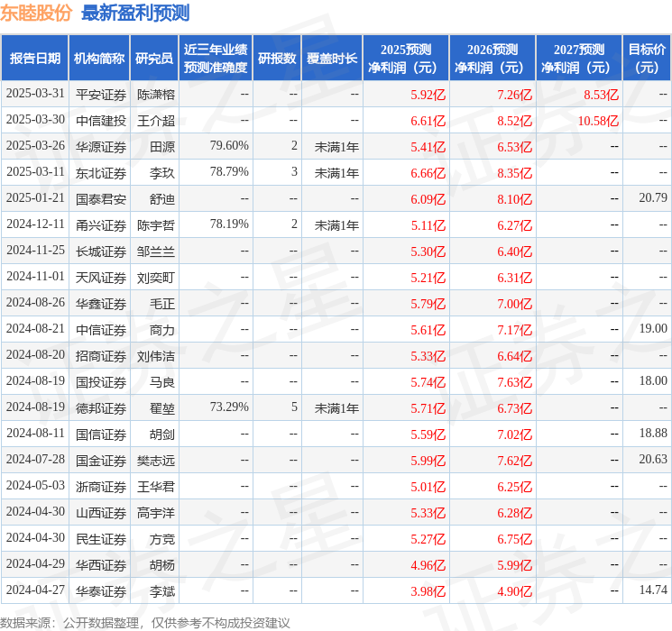Click 甬兴证券 institution cell
The width and height of the screenshot is (672, 631).
101,225
